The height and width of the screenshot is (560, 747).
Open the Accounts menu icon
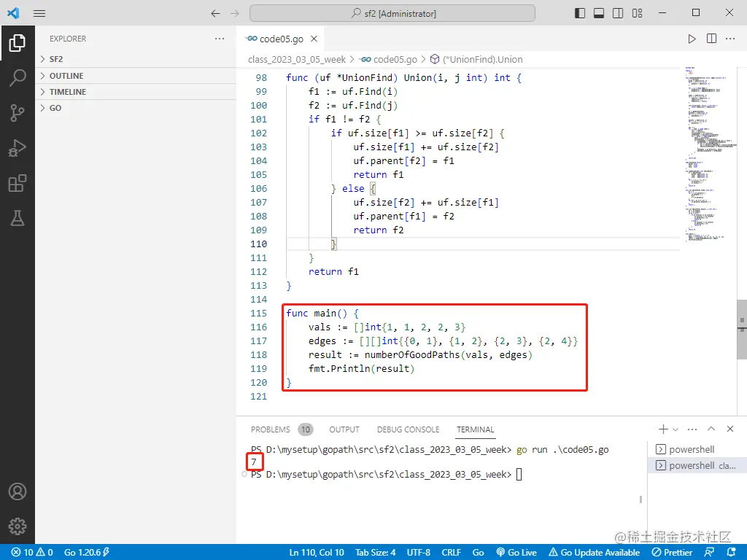coord(18,491)
